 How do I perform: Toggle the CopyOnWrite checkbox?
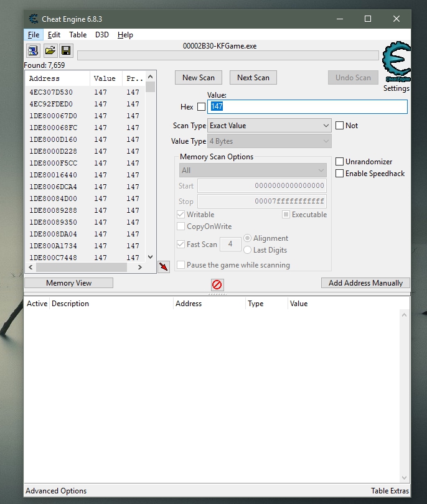coord(181,226)
